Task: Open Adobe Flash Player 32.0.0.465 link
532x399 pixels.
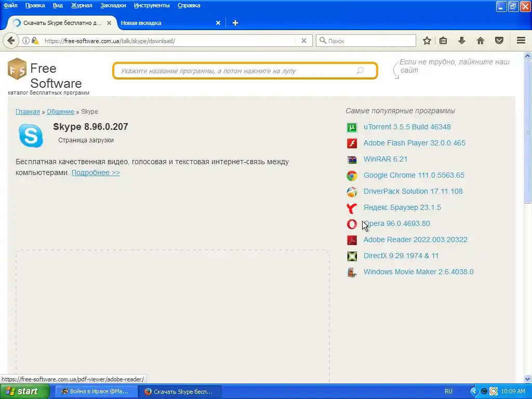Action: [x=414, y=143]
